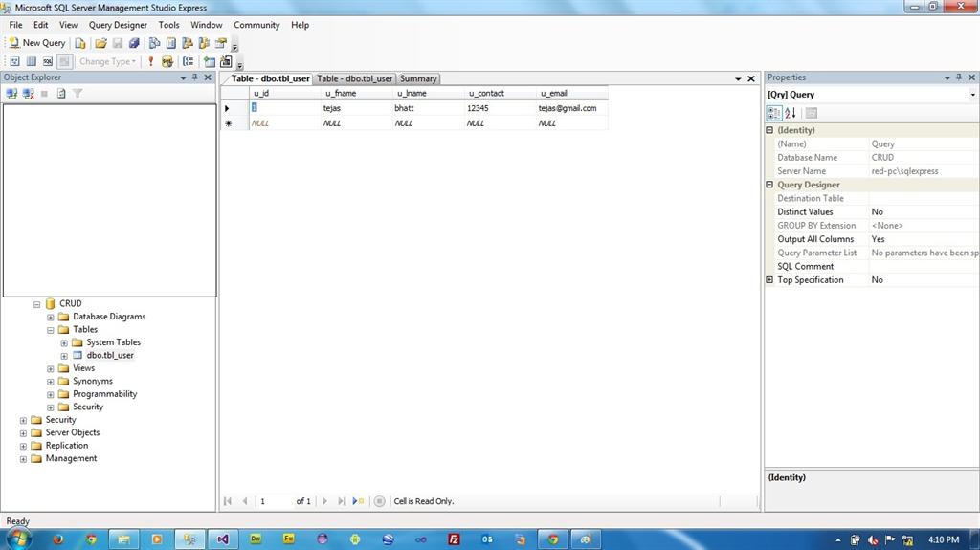Toggle auto-hide pin on Properties panel
Image resolution: width=980 pixels, height=550 pixels.
959,77
